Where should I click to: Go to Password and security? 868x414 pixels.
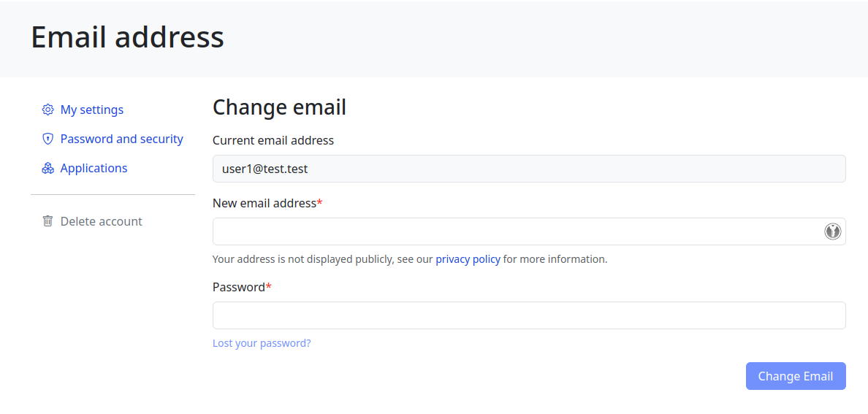click(121, 139)
